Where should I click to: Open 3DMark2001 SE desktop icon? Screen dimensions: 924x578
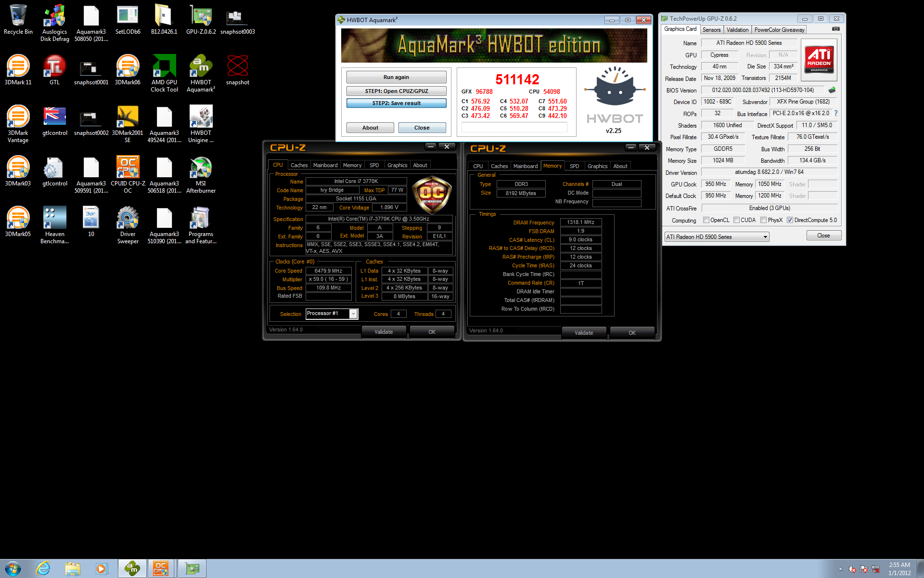tap(128, 124)
